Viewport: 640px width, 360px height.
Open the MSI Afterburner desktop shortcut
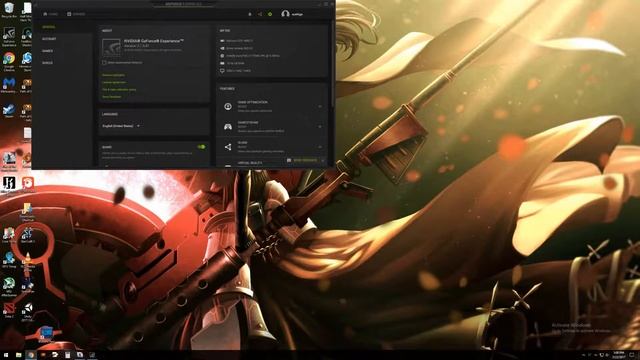pos(9,287)
